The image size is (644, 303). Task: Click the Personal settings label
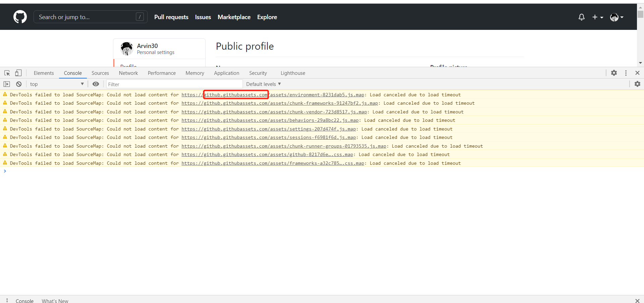(x=156, y=52)
